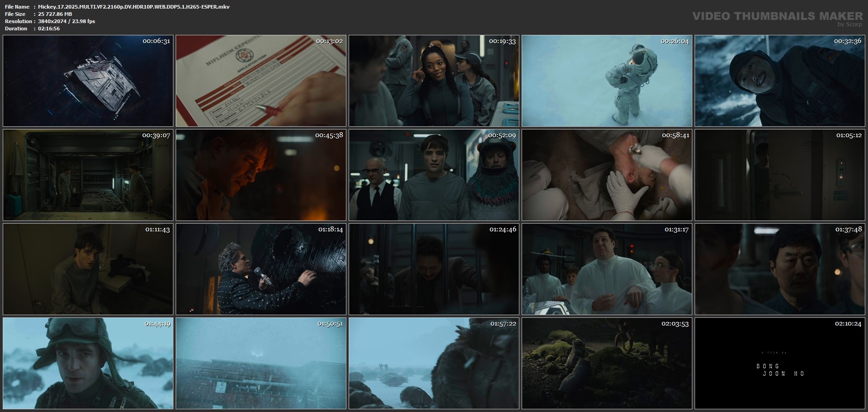Select the microphone scene thumbnail at 01:18:14
The image size is (868, 412).
click(261, 269)
